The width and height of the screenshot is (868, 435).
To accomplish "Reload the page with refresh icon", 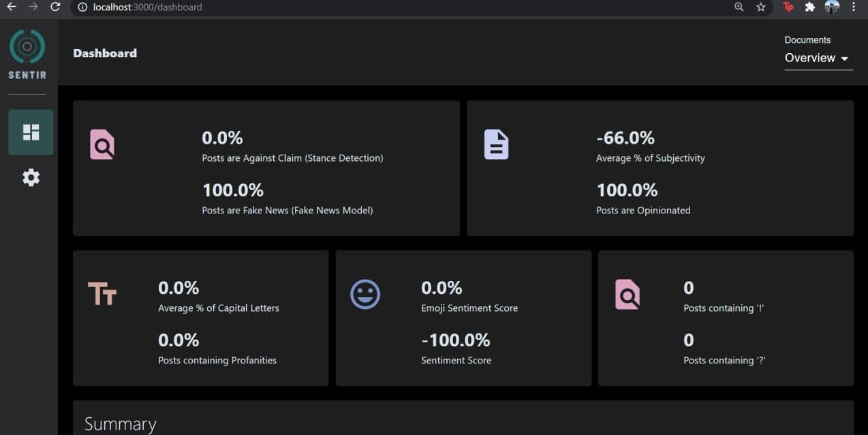I will click(x=56, y=7).
